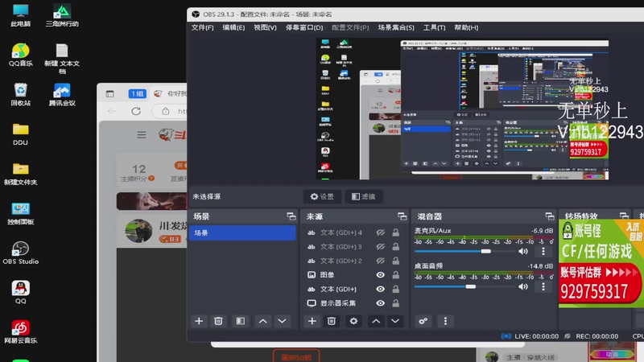Open 此电脑 desktop icon

click(x=21, y=15)
